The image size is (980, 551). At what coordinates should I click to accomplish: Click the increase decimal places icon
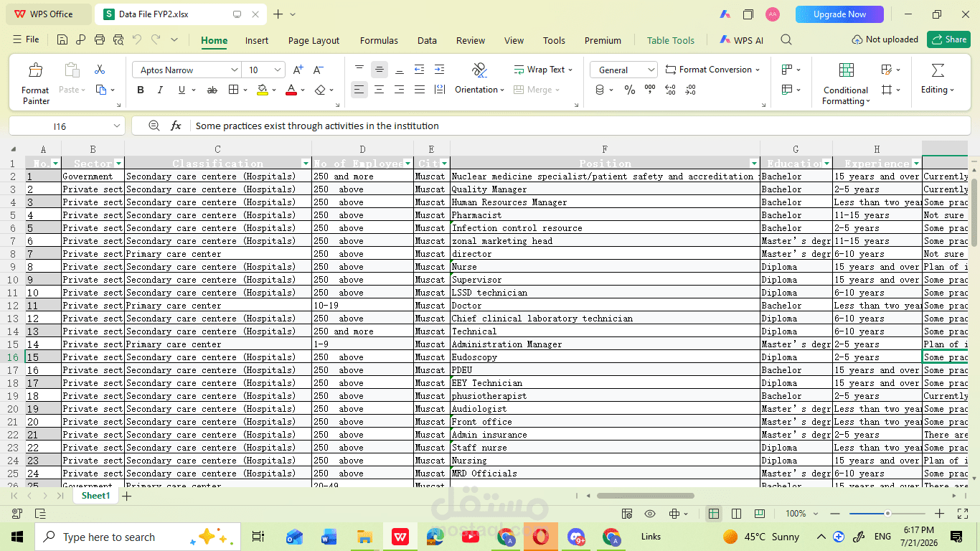click(670, 90)
